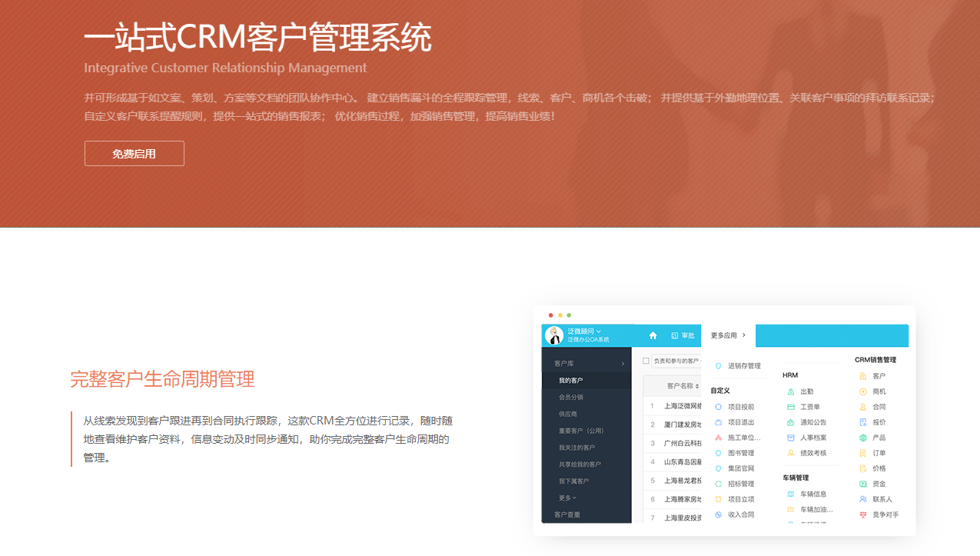980x556 pixels.
Task: Expand the 客户库 sidebar section arrow
Action: (x=623, y=364)
